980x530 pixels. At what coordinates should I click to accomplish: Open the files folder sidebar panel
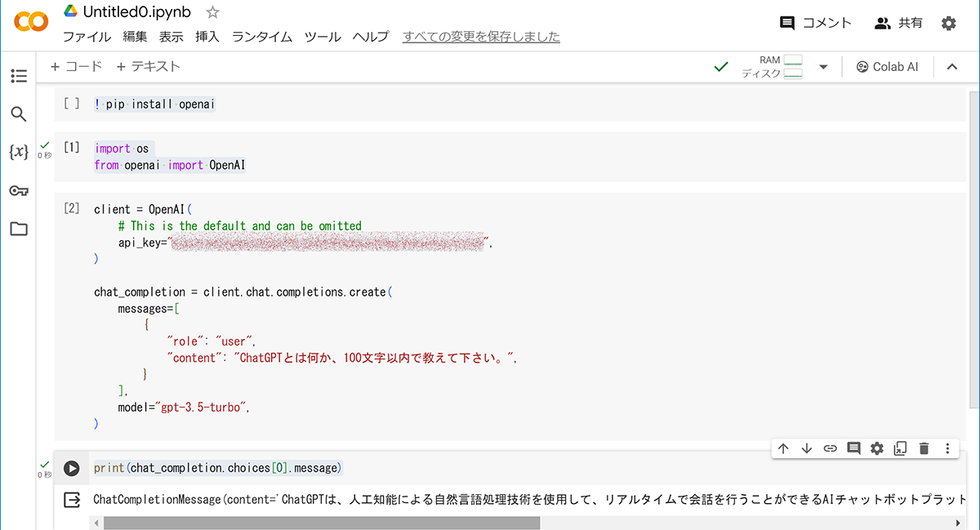(x=19, y=229)
